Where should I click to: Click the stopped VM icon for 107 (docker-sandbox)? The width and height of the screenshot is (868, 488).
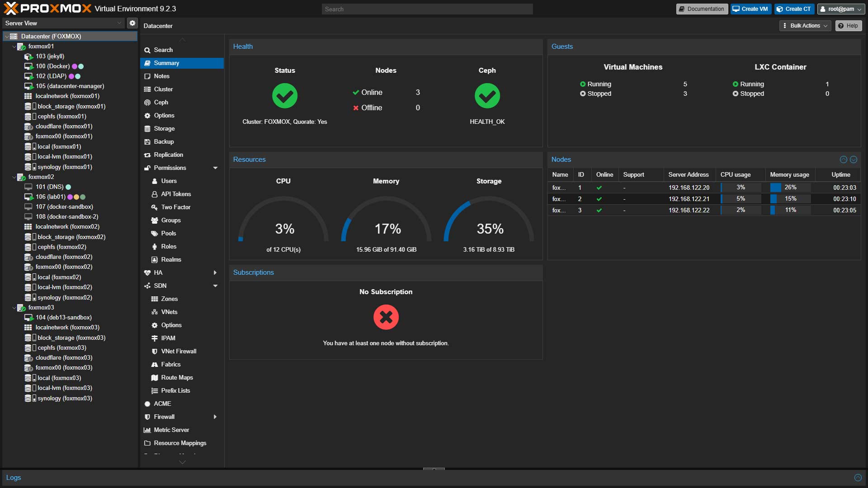28,207
